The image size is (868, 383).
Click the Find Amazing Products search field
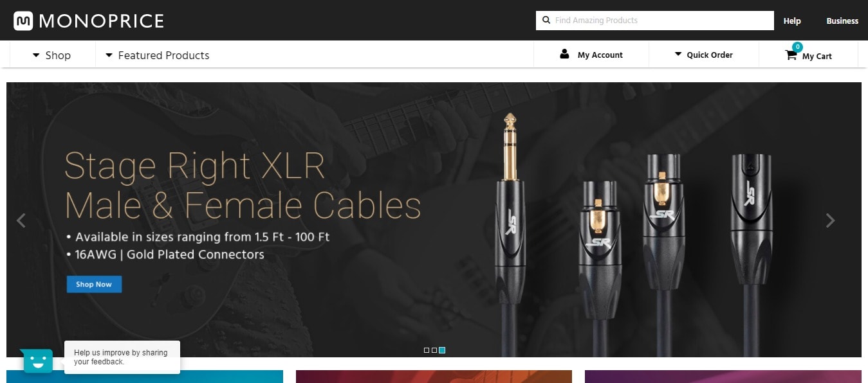pos(654,21)
